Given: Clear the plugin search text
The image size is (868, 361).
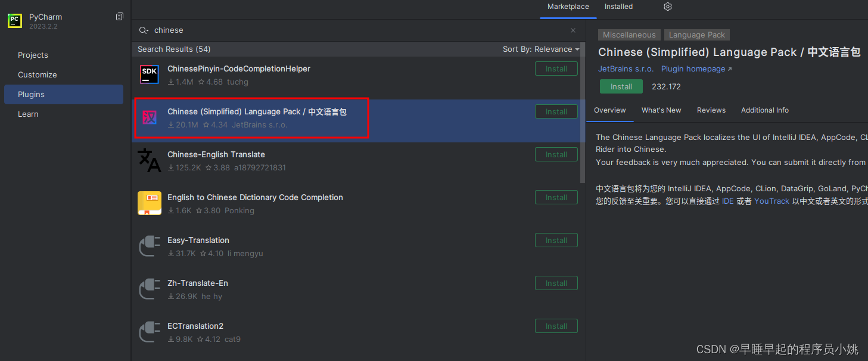Looking at the screenshot, I should (573, 30).
